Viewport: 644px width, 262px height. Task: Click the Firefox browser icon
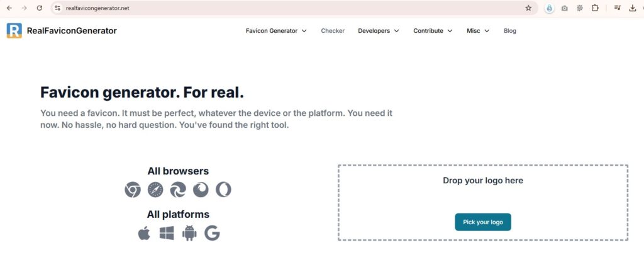[x=201, y=190]
